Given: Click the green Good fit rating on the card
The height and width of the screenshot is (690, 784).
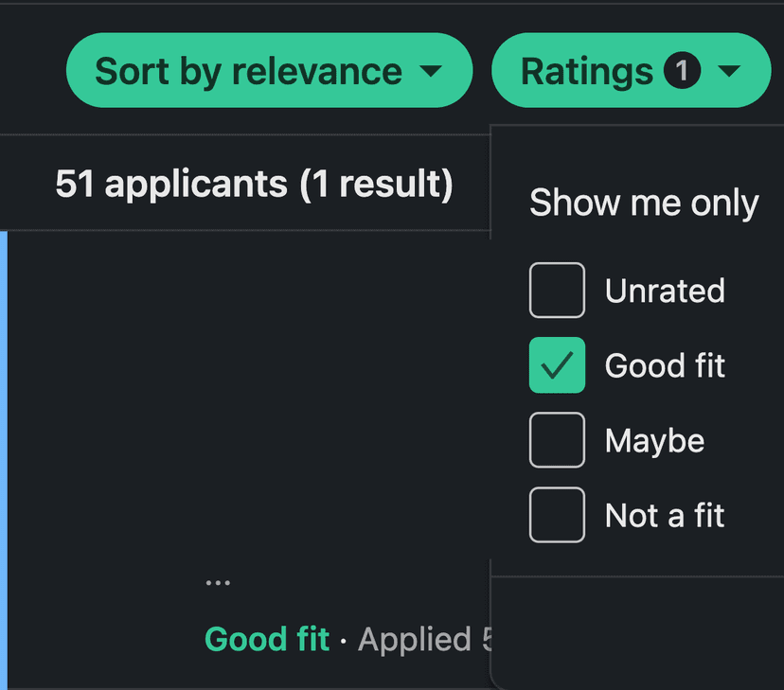Looking at the screenshot, I should (x=267, y=640).
